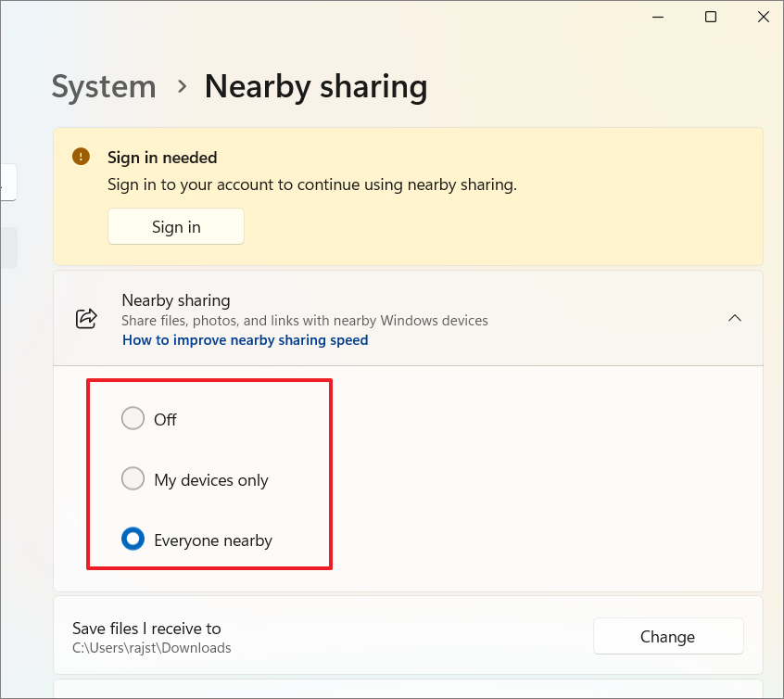
Task: Collapse the Nearby sharing section chevron
Action: pyautogui.click(x=735, y=318)
